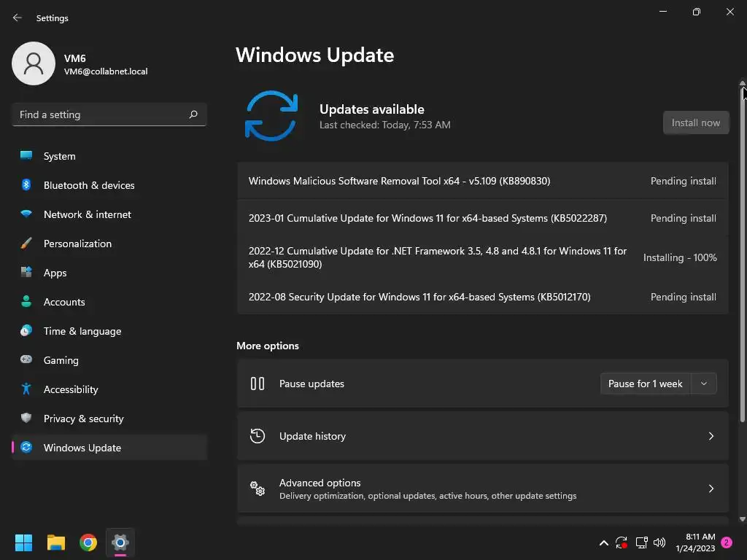Click the Find a setting search box

pyautogui.click(x=109, y=114)
